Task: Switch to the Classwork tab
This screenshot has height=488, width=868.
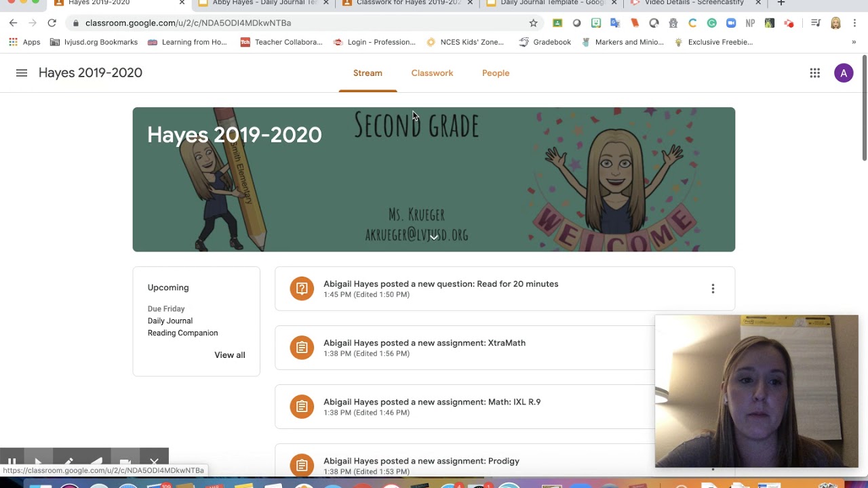Action: pos(432,73)
